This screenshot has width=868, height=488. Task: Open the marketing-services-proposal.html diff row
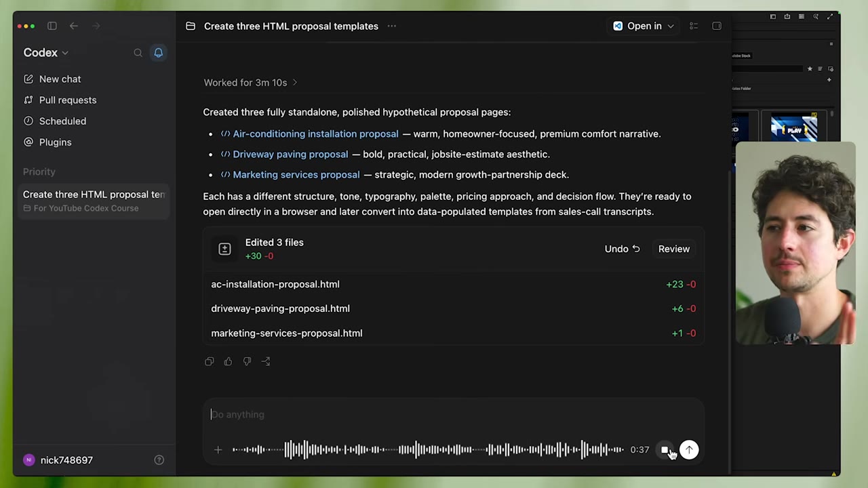tap(453, 333)
